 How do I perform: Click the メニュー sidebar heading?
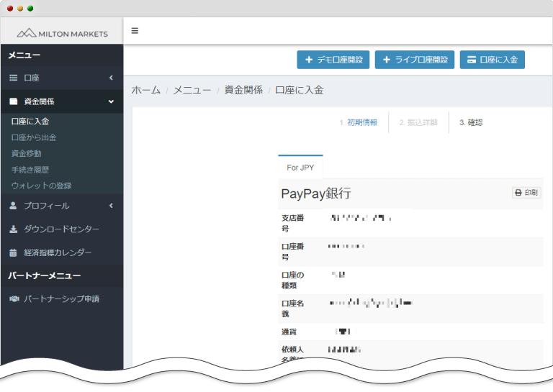click(x=24, y=55)
